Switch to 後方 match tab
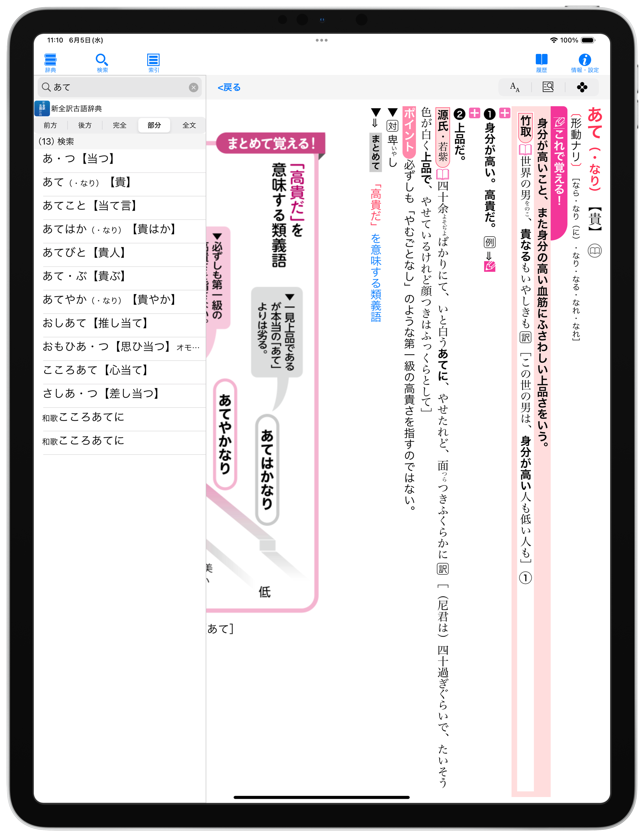 tap(85, 125)
